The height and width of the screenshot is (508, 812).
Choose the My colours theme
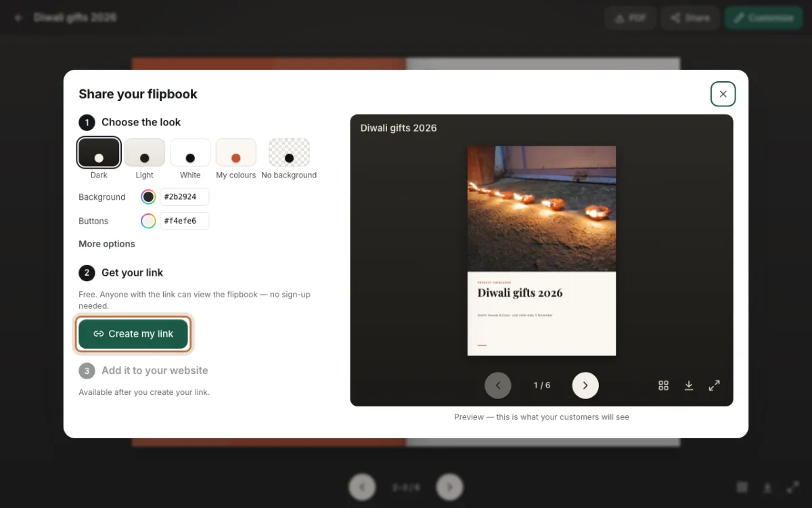pyautogui.click(x=236, y=152)
